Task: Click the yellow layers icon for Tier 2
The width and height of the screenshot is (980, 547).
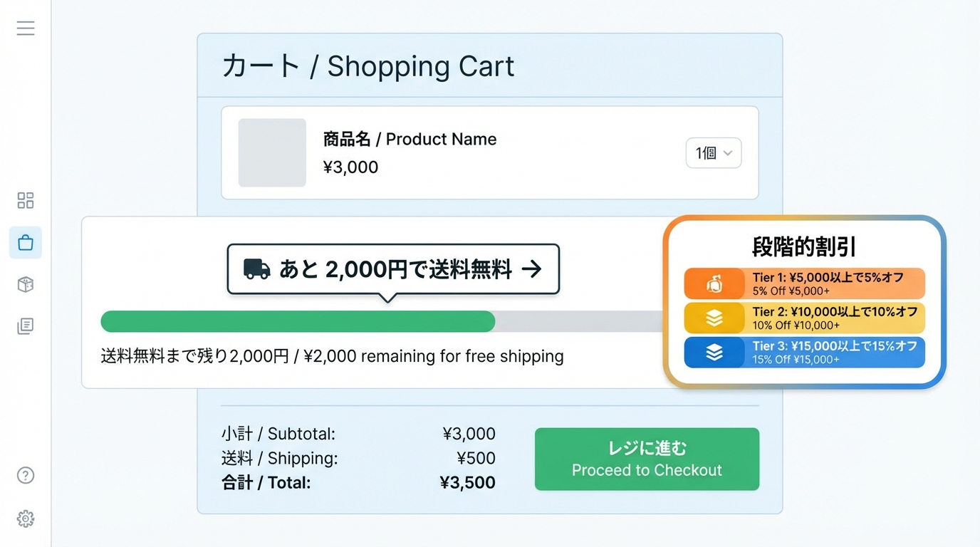Action: pyautogui.click(x=714, y=318)
